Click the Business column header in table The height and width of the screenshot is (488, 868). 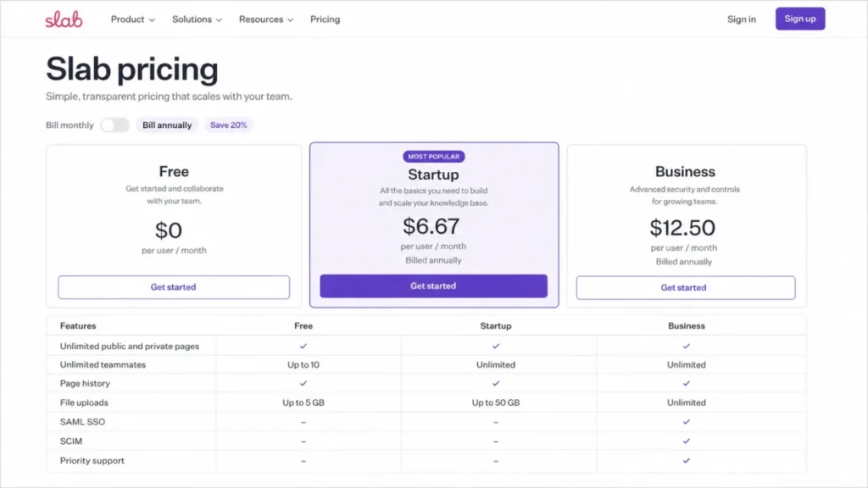(x=687, y=326)
